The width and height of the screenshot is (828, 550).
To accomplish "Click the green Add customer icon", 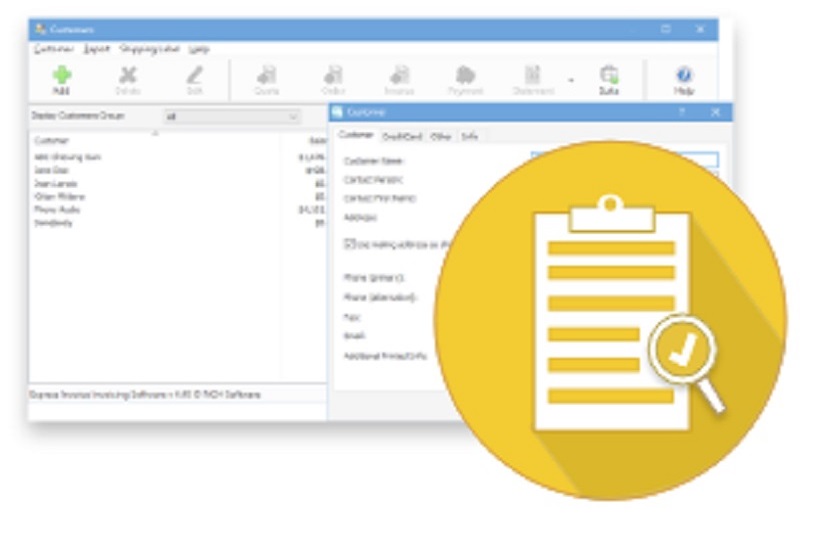I will point(62,76).
